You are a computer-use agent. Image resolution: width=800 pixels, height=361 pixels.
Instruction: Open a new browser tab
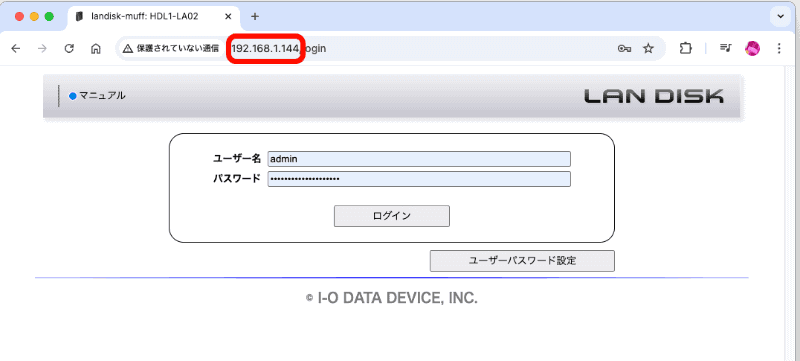tap(255, 16)
